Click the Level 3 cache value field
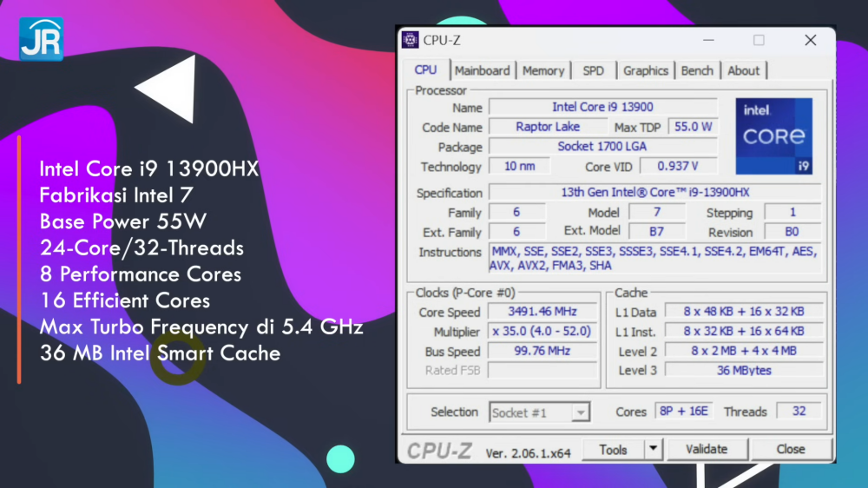868x488 pixels. (743, 371)
